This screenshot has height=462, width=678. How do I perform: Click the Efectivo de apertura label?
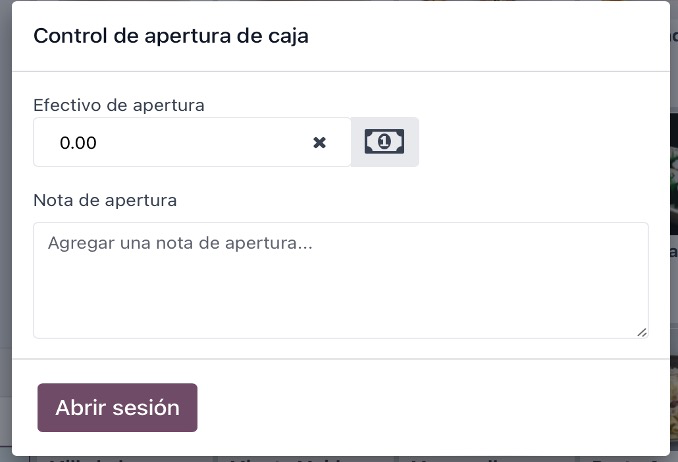pos(119,105)
